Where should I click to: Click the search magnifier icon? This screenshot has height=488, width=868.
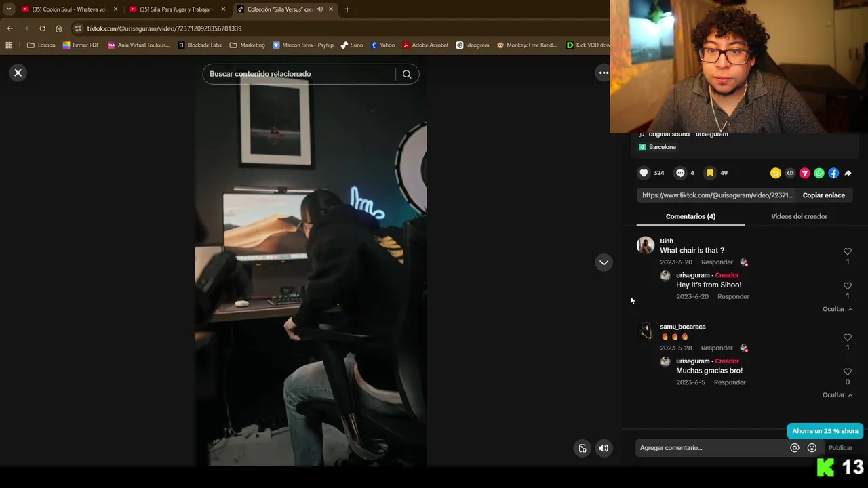pos(407,74)
